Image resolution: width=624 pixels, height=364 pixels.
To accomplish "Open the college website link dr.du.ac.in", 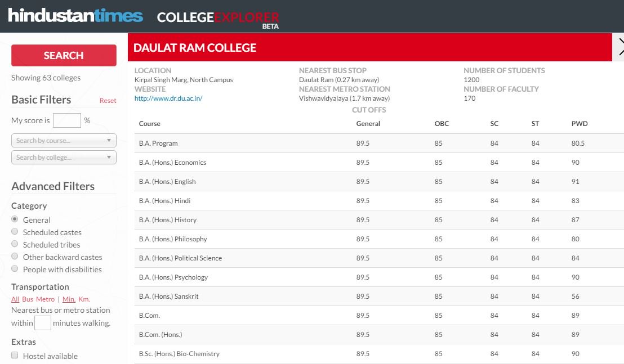I will (168, 98).
